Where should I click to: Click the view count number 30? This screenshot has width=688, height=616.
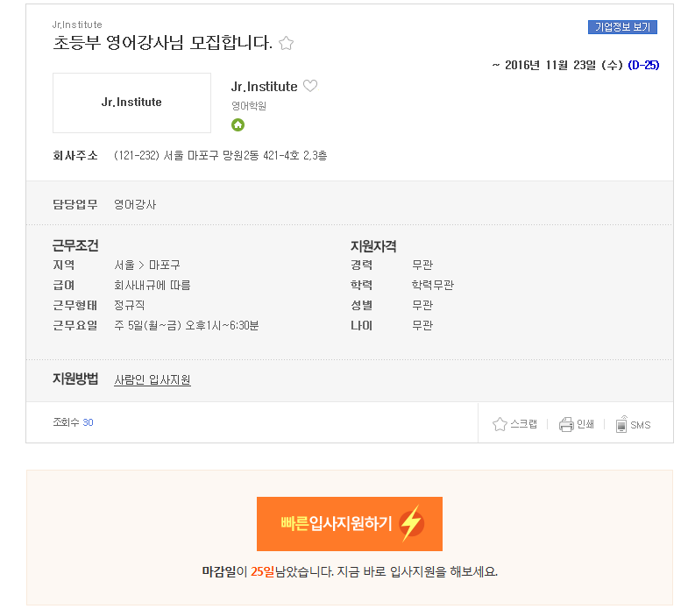click(x=88, y=422)
